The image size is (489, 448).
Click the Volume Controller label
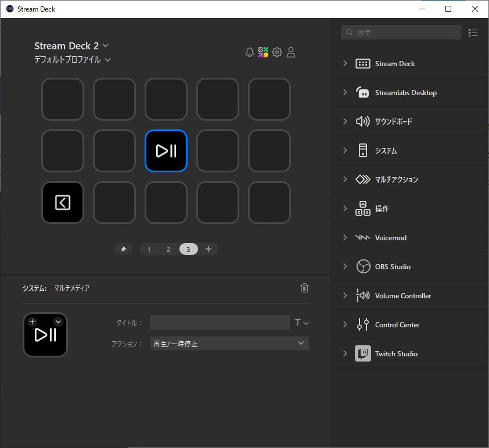click(x=403, y=295)
